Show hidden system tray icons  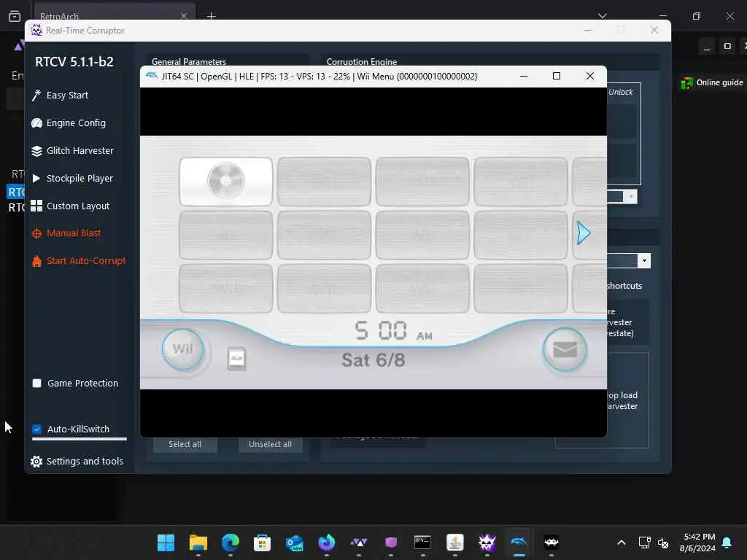tap(622, 542)
